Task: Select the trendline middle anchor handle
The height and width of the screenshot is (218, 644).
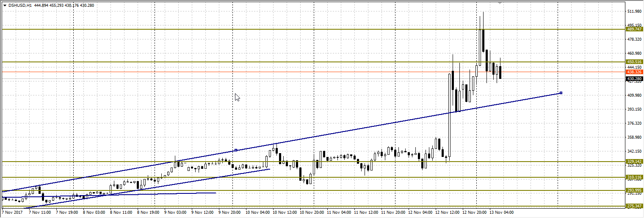Action: [x=236, y=150]
